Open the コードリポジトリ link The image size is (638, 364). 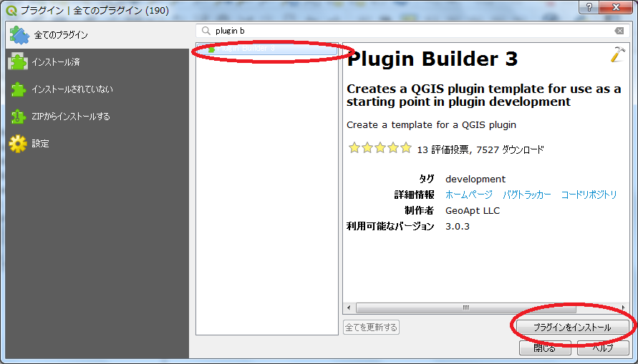[x=589, y=195]
